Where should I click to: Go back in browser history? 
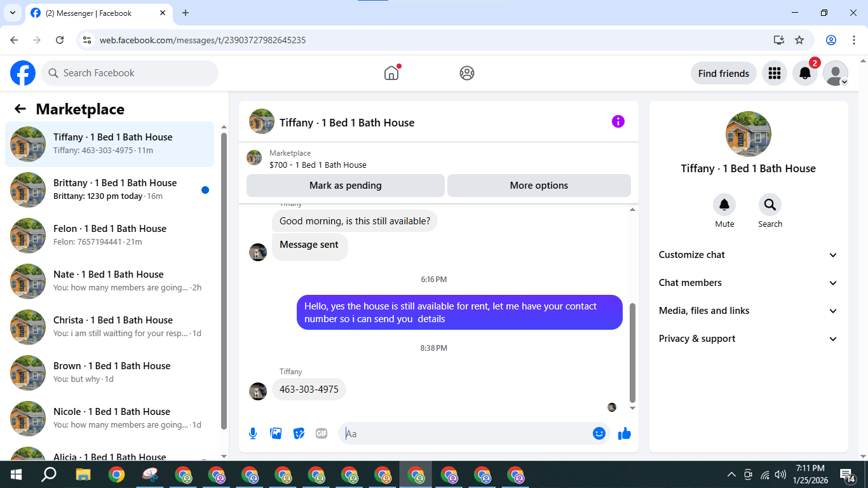[14, 40]
